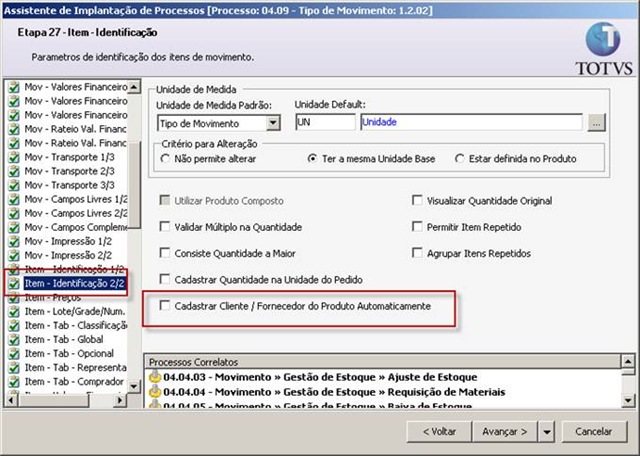This screenshot has height=456, width=640.
Task: Click check icon beside Item - Identificação 2/2
Action: (14, 283)
